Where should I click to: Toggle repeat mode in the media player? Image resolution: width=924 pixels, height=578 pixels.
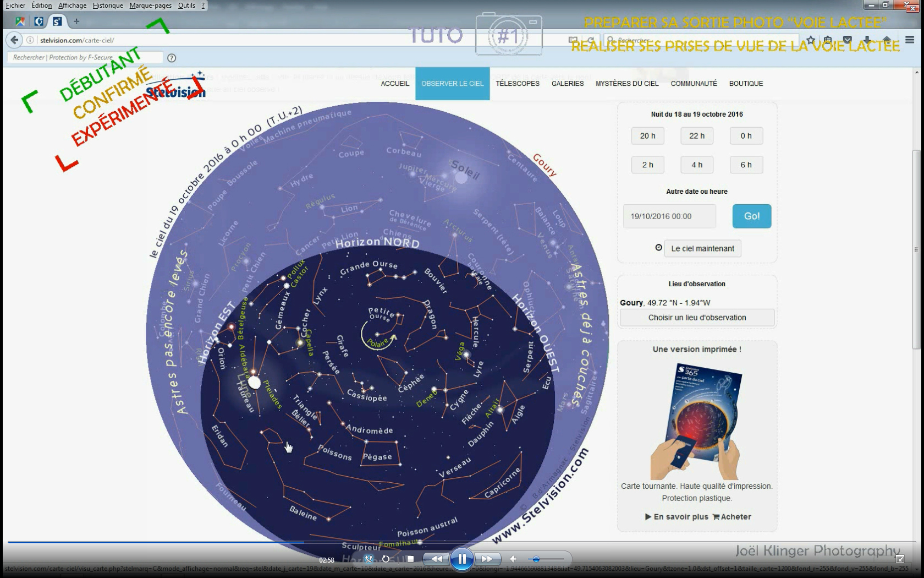tap(386, 559)
